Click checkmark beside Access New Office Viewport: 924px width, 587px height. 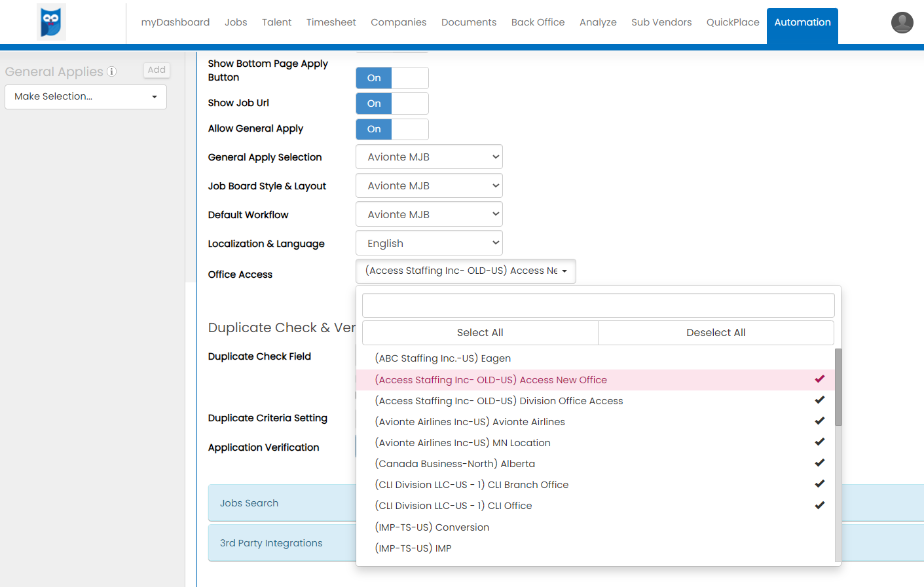click(x=819, y=379)
